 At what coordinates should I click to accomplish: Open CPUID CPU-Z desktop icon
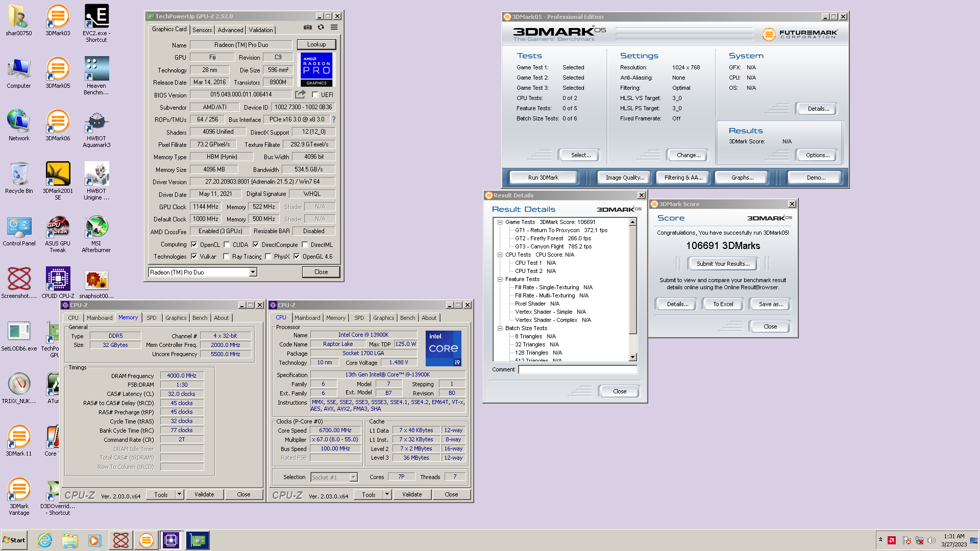pyautogui.click(x=58, y=283)
